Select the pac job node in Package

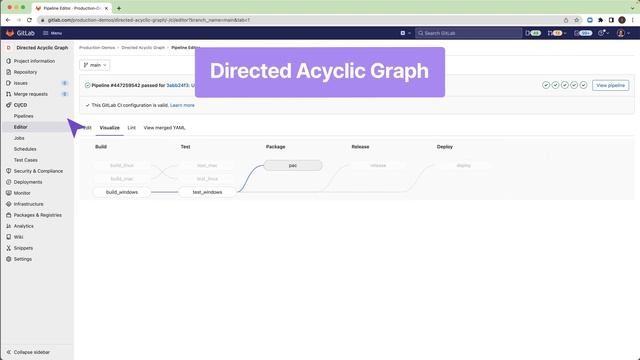pyautogui.click(x=293, y=165)
